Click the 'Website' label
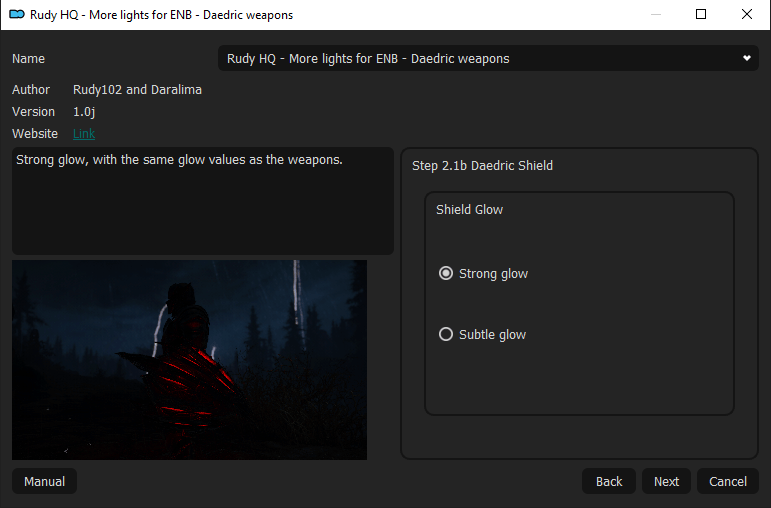Viewport: 771px width, 508px height. pyautogui.click(x=35, y=134)
